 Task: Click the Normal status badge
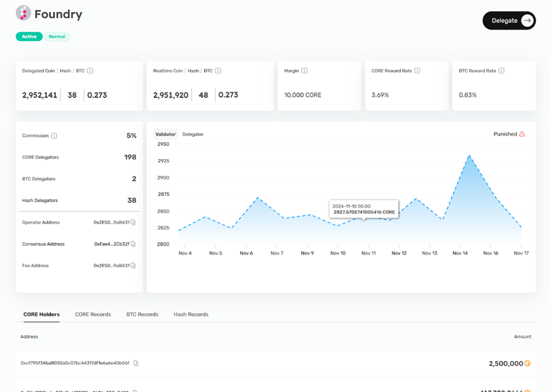coord(57,36)
